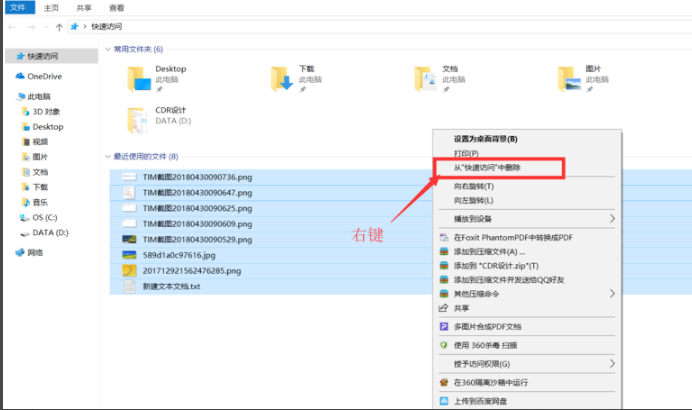Open the 下载 folder icon
Screen dimensions: 692x410
[281, 78]
